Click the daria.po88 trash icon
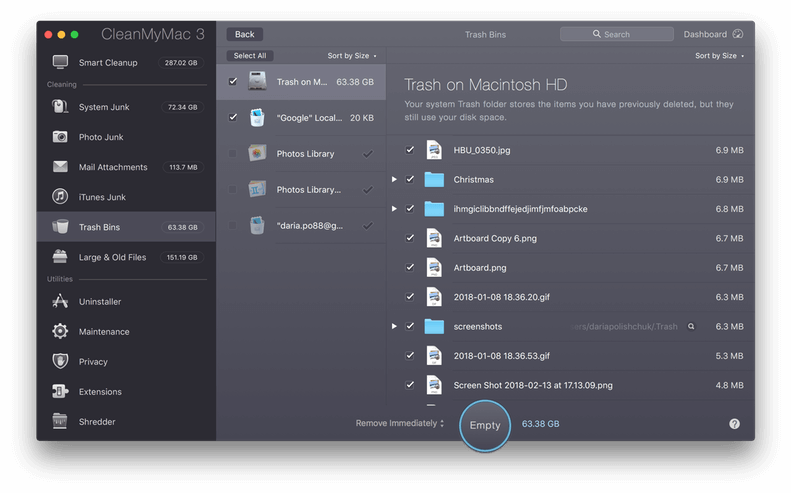The width and height of the screenshot is (791, 493). tap(257, 225)
